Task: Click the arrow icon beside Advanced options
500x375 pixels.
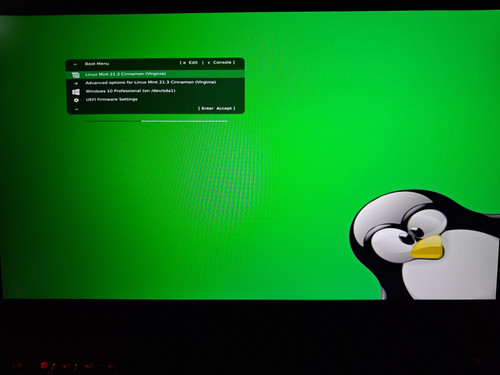Action: [76, 83]
